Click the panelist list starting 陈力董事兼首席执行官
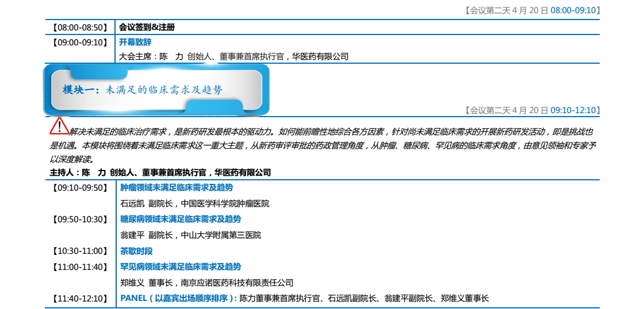644x309 pixels. tap(365, 298)
